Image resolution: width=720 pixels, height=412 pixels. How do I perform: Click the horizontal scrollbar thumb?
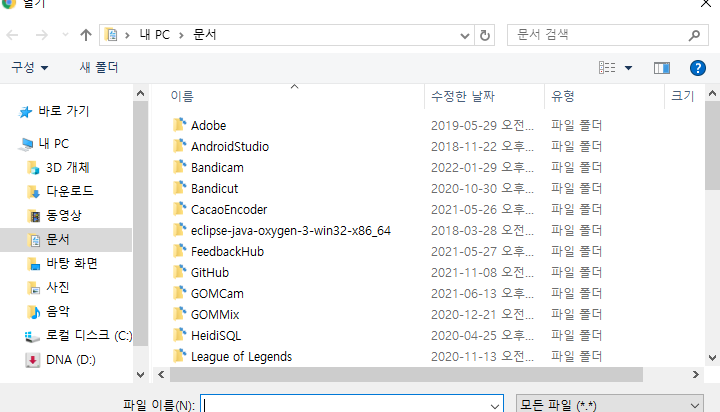[x=406, y=375]
